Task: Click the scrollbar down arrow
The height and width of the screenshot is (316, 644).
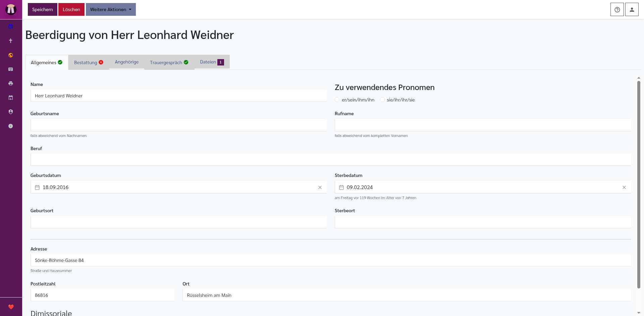Action: pyautogui.click(x=639, y=313)
